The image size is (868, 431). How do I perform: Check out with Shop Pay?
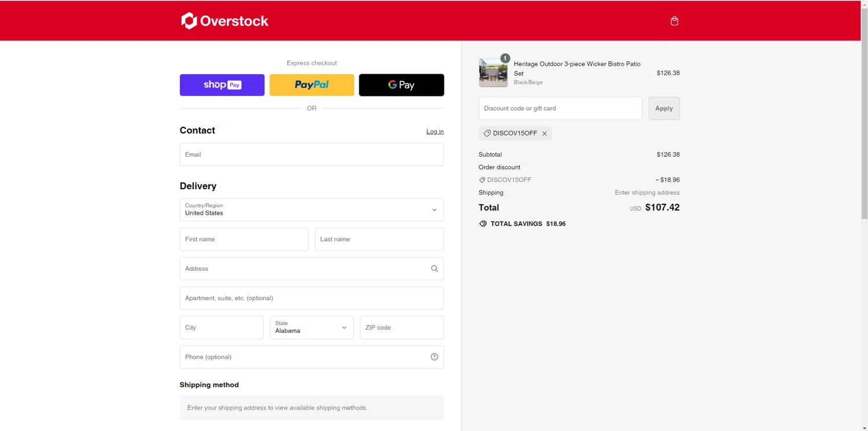(x=222, y=85)
